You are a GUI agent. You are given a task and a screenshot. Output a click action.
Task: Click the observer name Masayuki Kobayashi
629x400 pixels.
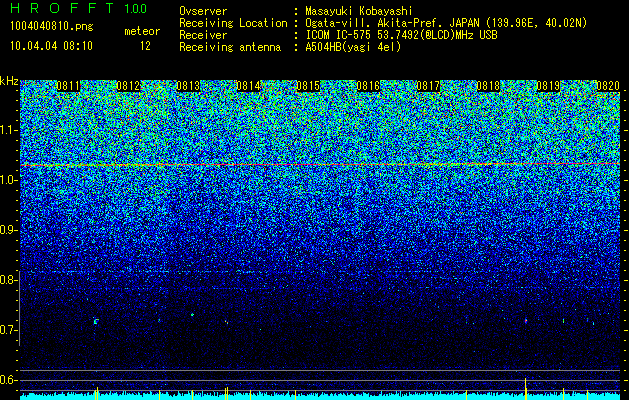coord(359,11)
